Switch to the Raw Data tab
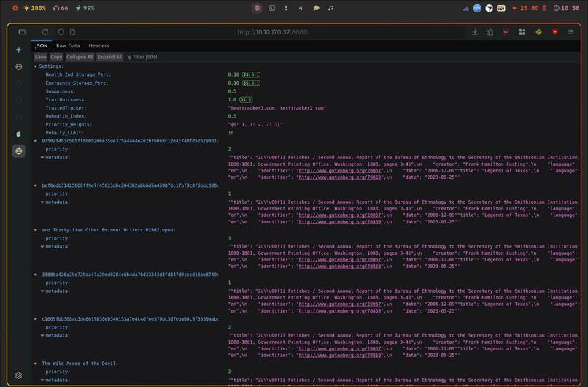This screenshot has width=588, height=387. 68,46
